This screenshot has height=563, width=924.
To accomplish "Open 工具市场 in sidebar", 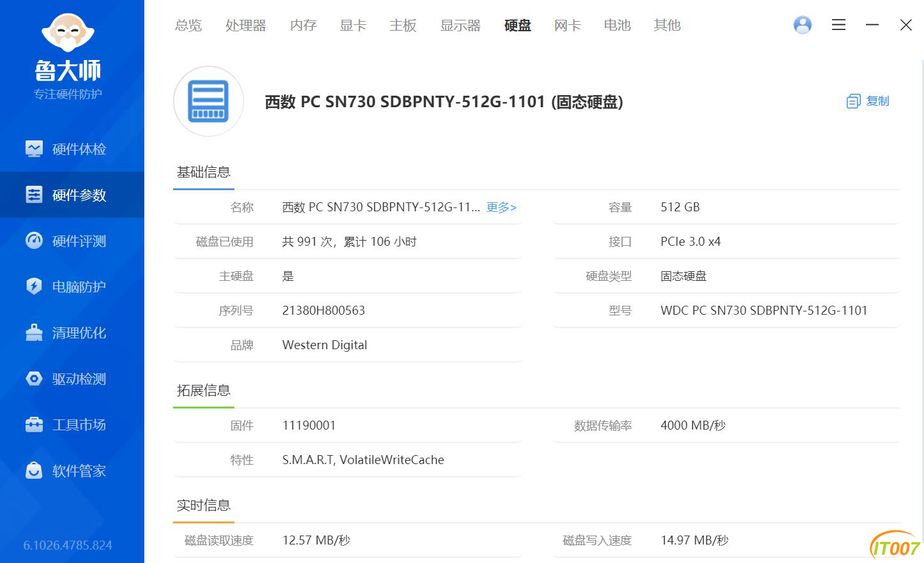I will (x=79, y=424).
